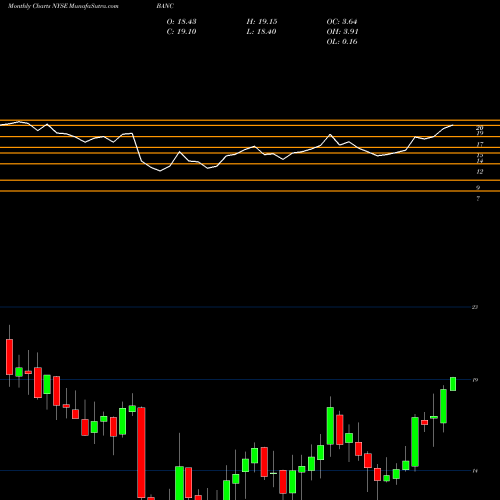This screenshot has height=500, width=500.
Task: Click the 'OC: 3.64' value
Action: pos(342,22)
